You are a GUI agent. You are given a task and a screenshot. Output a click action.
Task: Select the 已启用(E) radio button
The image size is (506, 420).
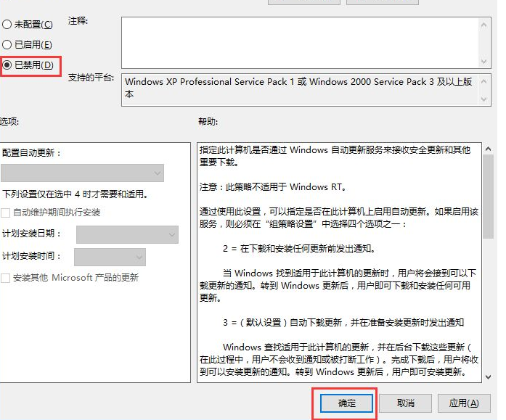[7, 44]
